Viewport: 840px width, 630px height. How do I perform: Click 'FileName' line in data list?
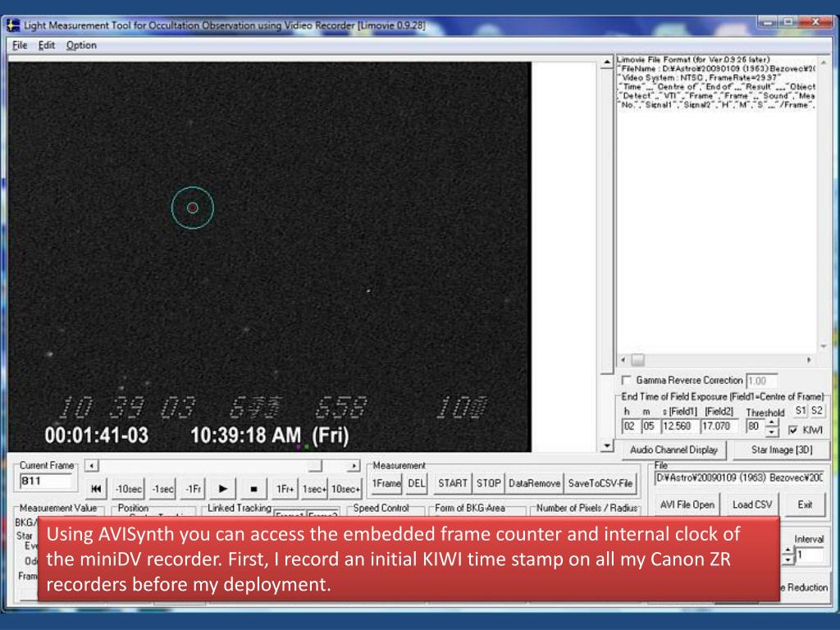[716, 69]
